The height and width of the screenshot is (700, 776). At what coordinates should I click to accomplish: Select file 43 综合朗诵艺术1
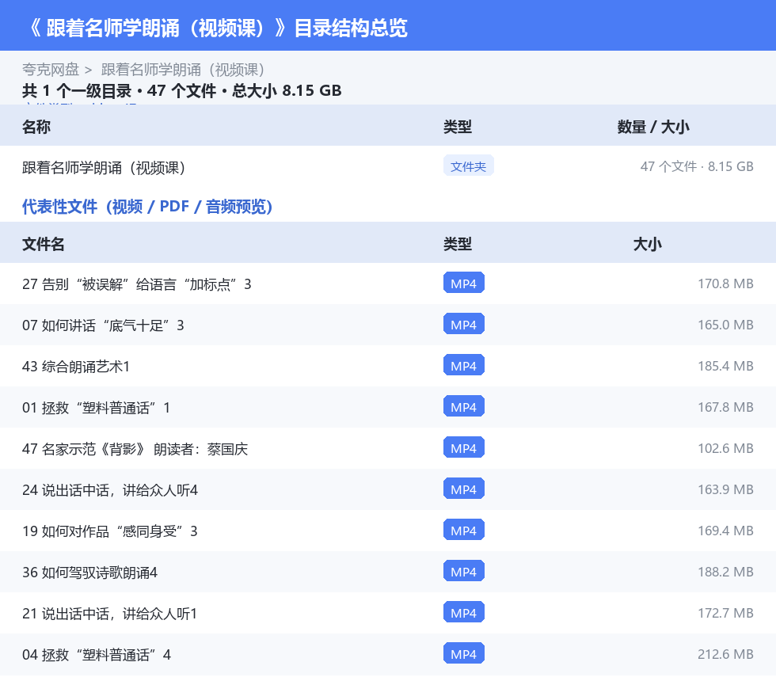tap(76, 367)
